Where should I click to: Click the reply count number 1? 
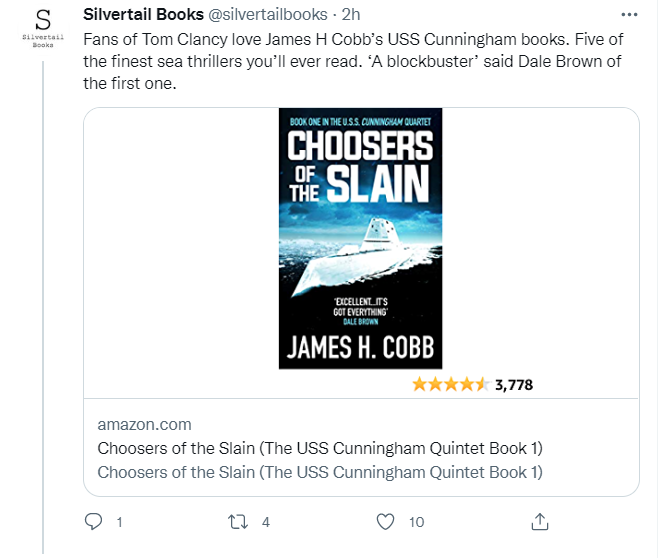pyautogui.click(x=119, y=521)
